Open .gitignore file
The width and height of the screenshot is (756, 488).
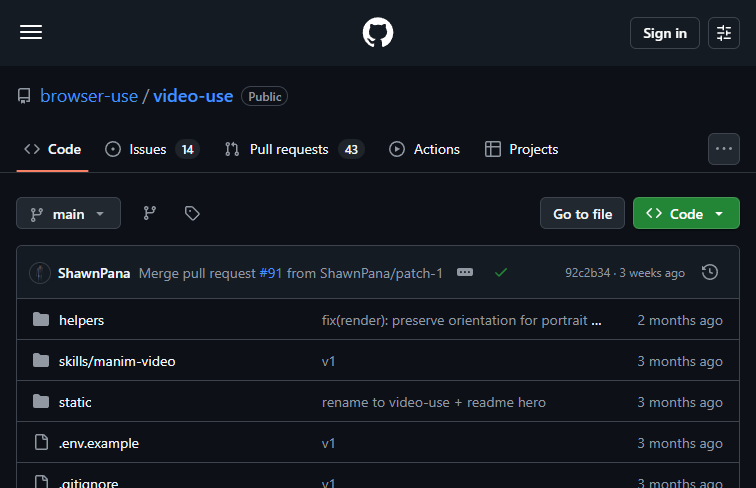pyautogui.click(x=89, y=482)
